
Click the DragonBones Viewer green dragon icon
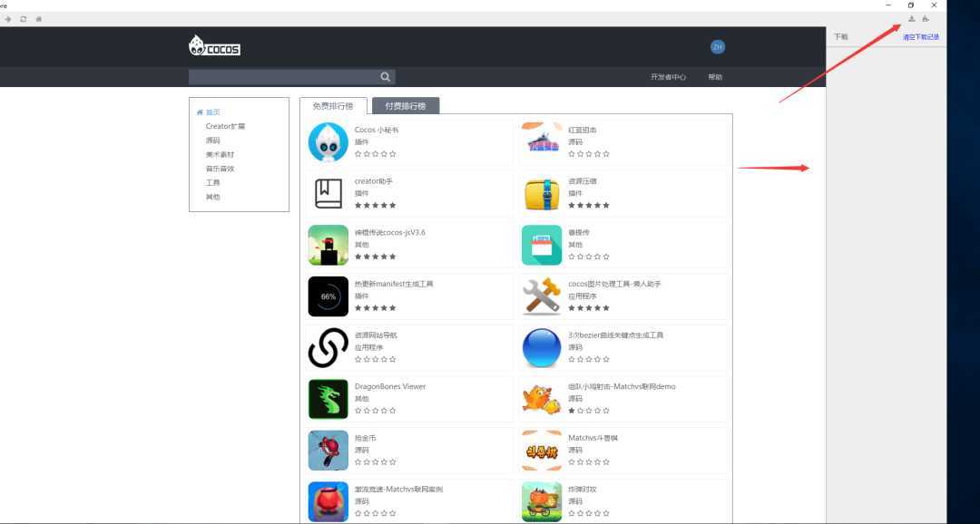(328, 399)
